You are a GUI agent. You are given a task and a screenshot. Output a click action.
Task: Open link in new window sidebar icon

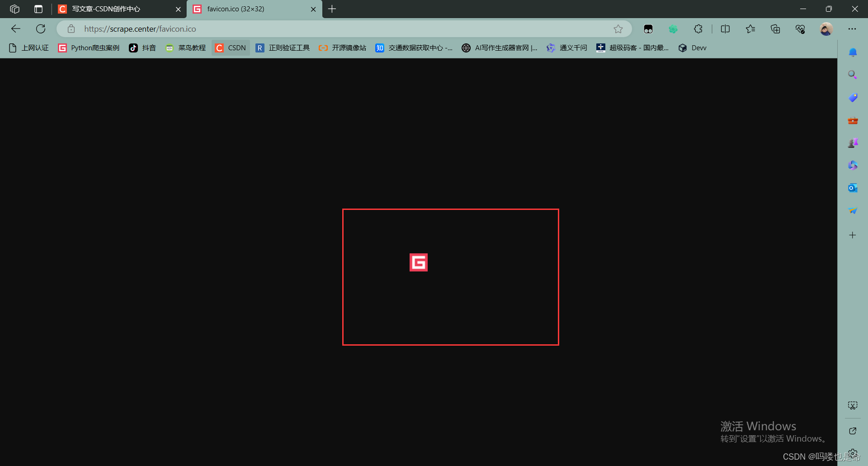tap(853, 431)
